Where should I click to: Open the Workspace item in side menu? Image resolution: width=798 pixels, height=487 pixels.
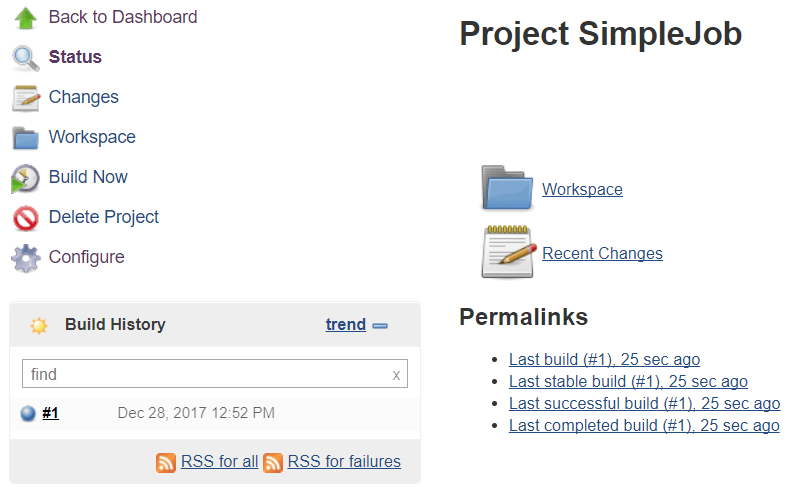click(92, 137)
